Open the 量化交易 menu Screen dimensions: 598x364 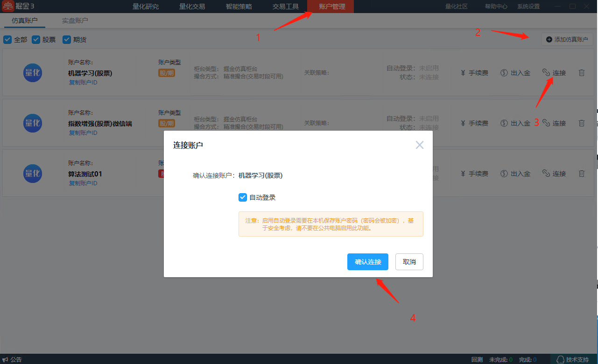pyautogui.click(x=192, y=7)
